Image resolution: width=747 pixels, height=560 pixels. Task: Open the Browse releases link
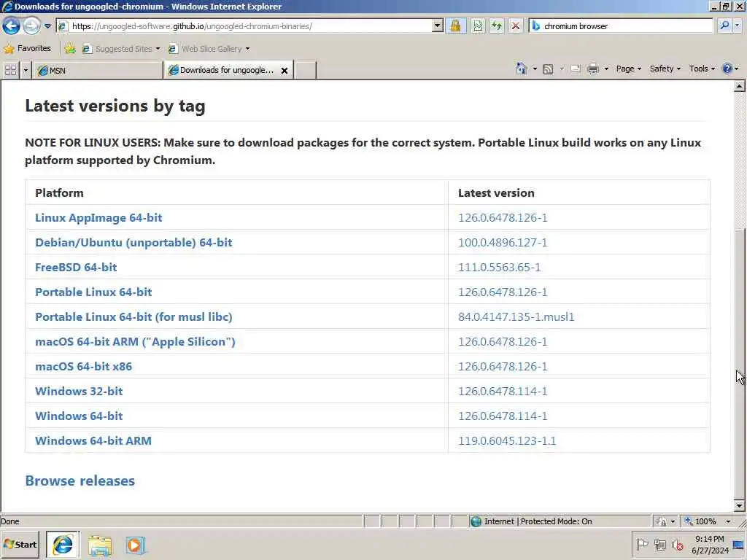[80, 481]
